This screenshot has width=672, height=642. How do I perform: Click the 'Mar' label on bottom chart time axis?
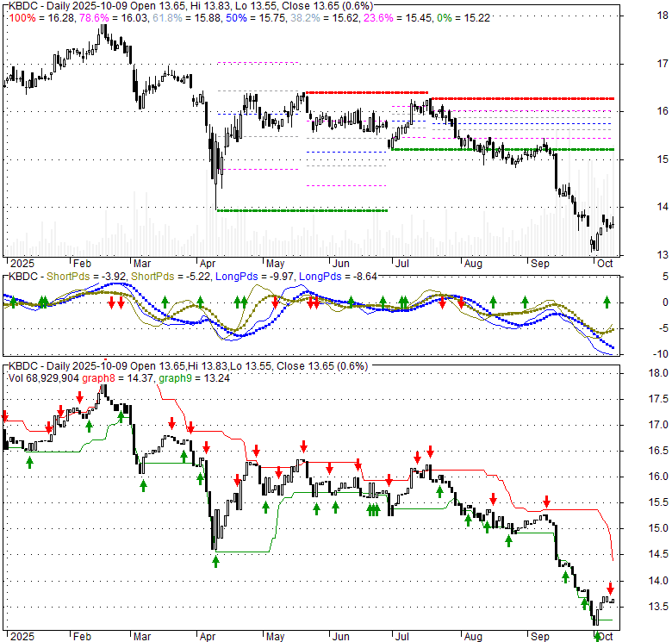coord(142,637)
